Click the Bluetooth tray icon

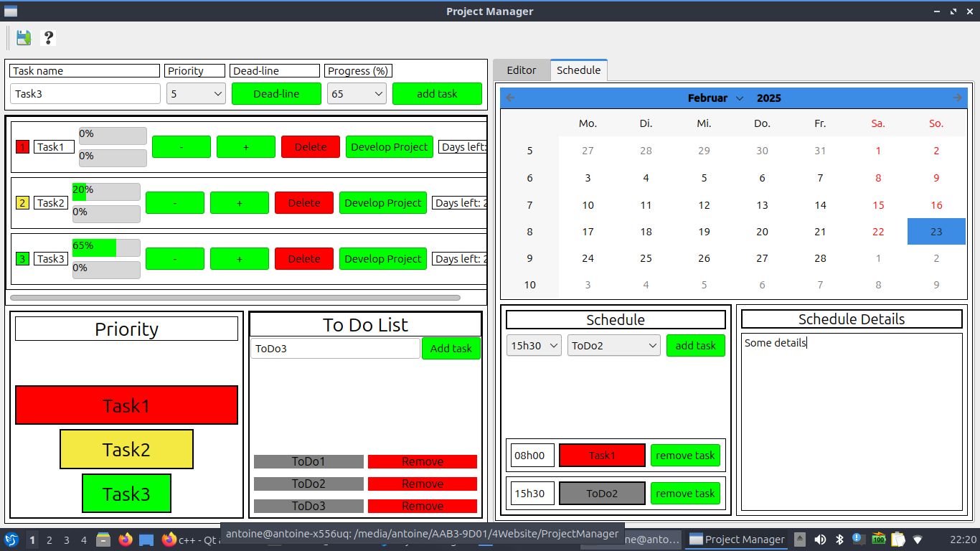point(839,540)
